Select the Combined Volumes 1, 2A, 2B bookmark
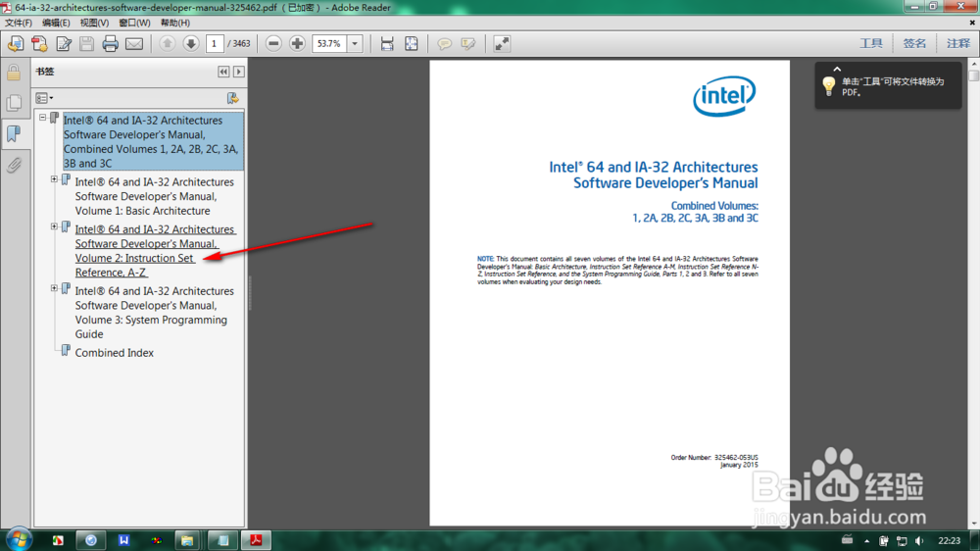Viewport: 980px width, 551px height. pyautogui.click(x=153, y=141)
